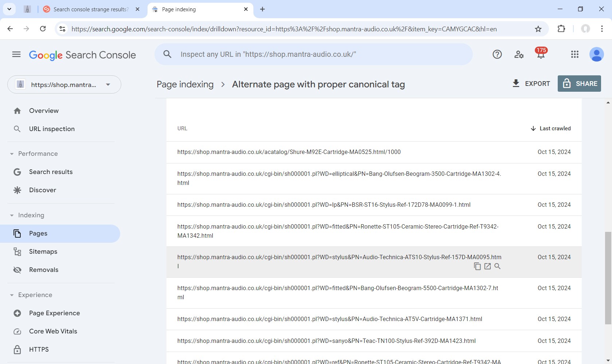Open the Google apps grid
This screenshot has width=612, height=364.
pyautogui.click(x=575, y=55)
